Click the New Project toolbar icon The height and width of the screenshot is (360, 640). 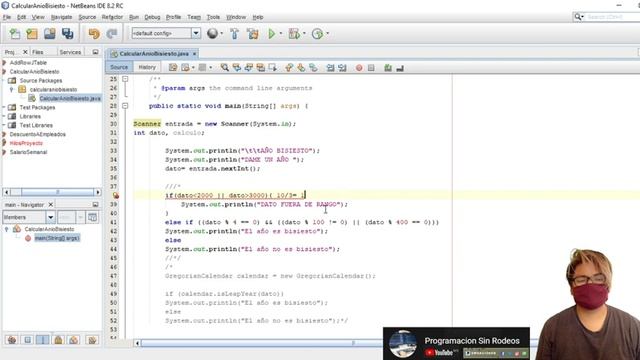tap(32, 33)
